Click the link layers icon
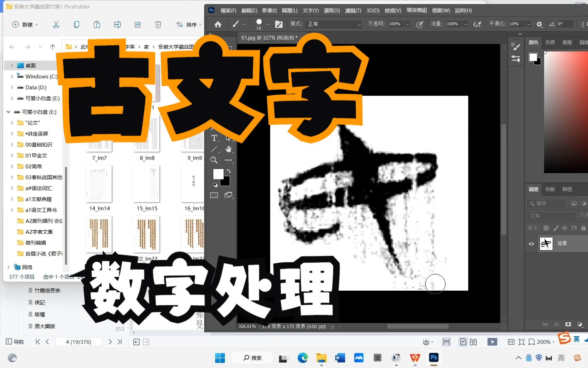 point(545,324)
